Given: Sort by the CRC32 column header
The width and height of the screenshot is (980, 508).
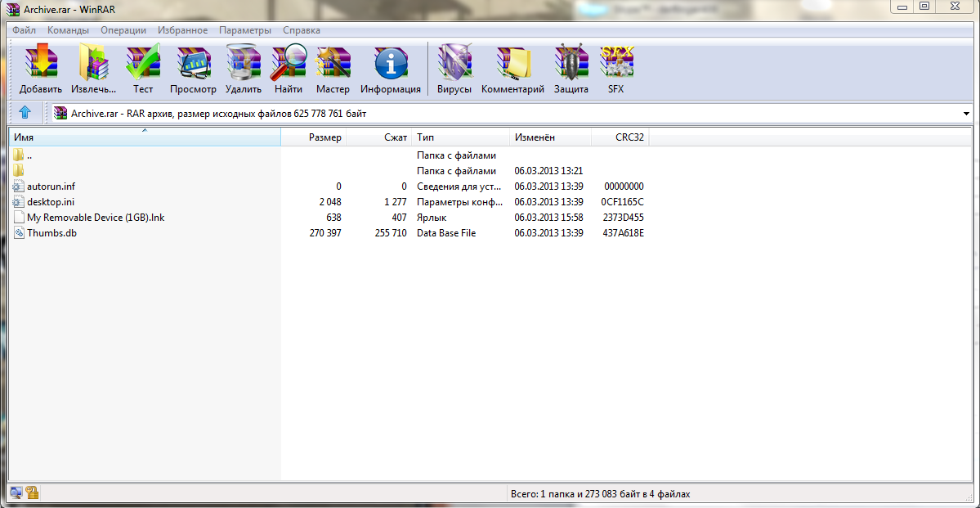Looking at the screenshot, I should 620,137.
